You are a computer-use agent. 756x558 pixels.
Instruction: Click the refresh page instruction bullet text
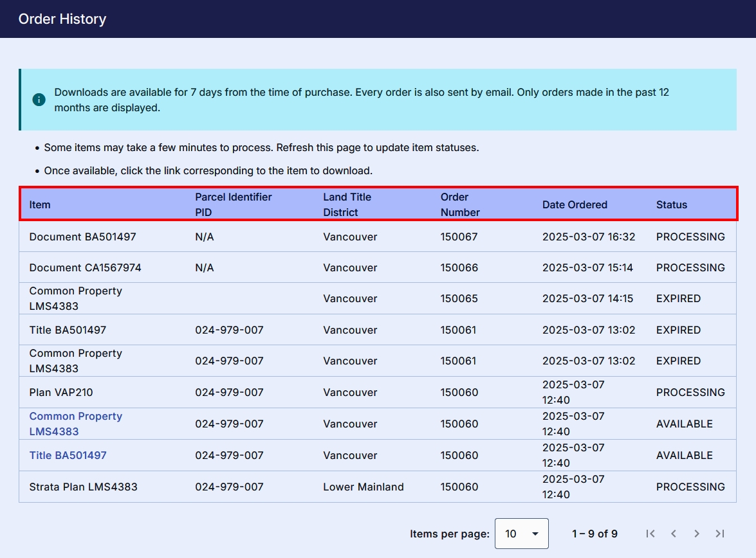(x=261, y=147)
